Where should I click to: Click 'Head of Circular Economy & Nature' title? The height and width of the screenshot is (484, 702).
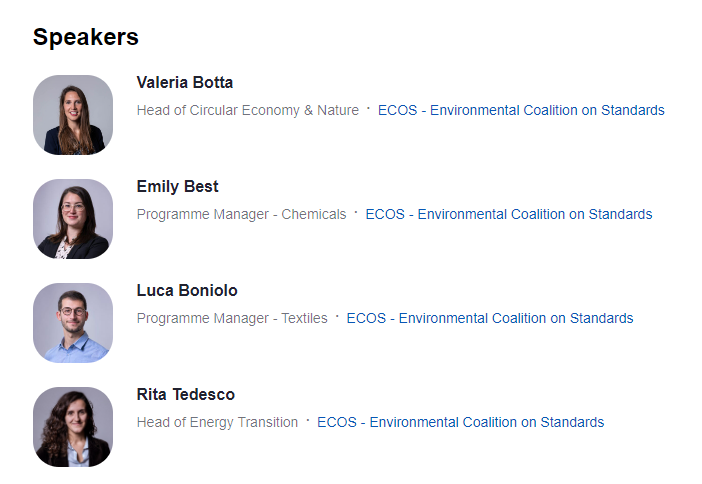pyautogui.click(x=248, y=110)
